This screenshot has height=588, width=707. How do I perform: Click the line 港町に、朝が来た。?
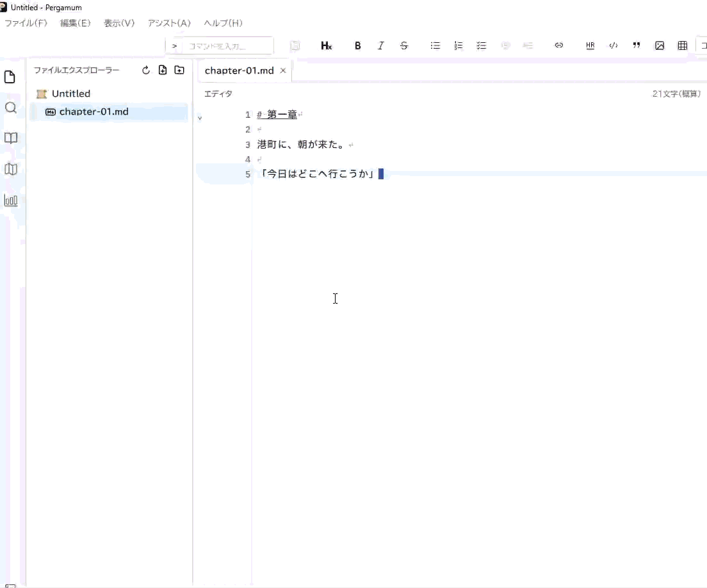(x=301, y=144)
